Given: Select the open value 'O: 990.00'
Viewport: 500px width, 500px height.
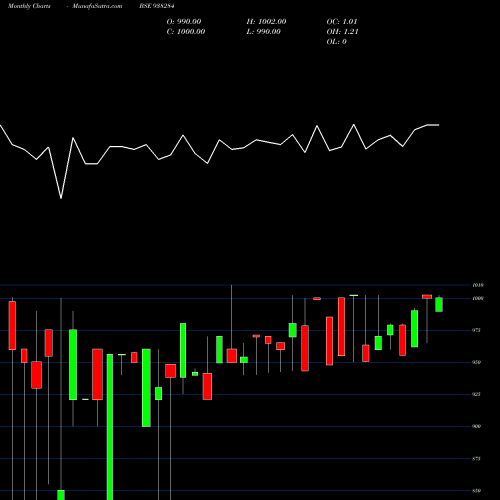Looking at the screenshot, I should (184, 22).
